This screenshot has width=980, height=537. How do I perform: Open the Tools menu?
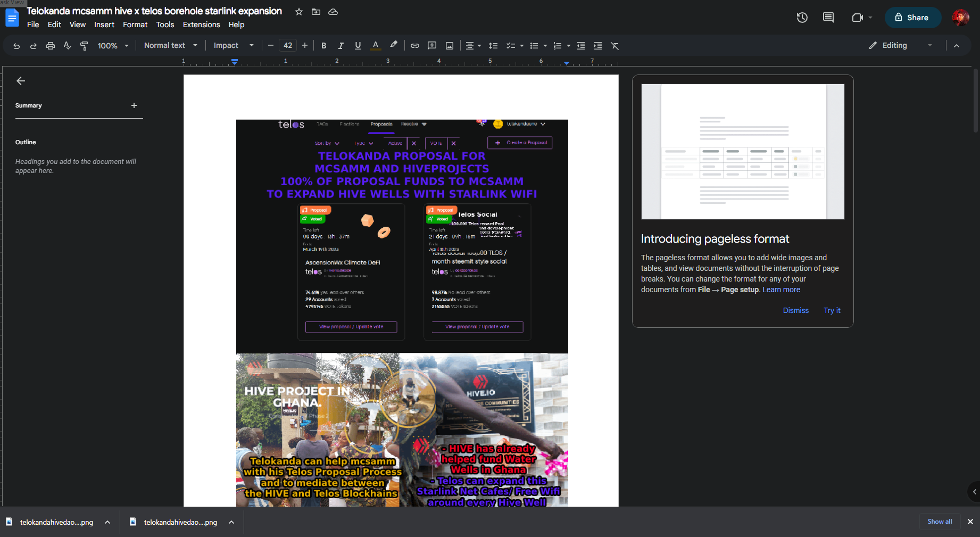(x=165, y=24)
